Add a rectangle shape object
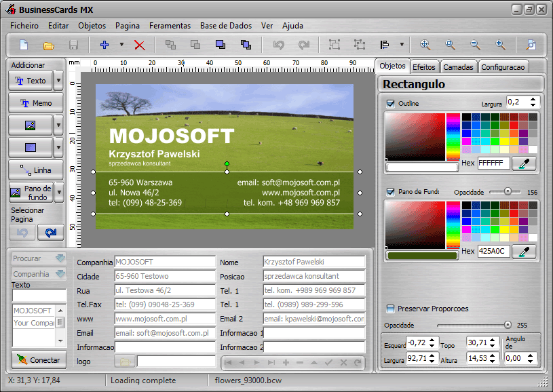The image size is (553, 392). tap(31, 147)
